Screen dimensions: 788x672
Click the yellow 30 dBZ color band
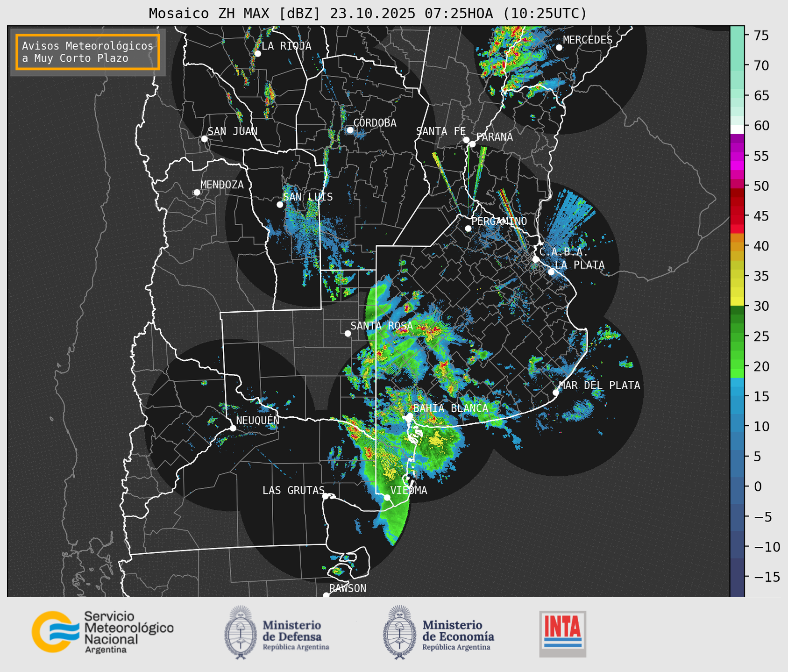[737, 301]
